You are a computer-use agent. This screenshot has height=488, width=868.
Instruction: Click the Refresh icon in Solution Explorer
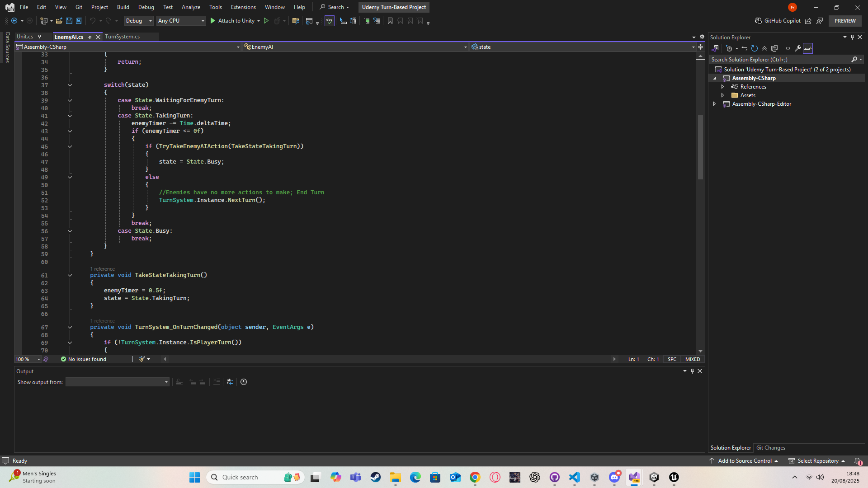tap(755, 48)
